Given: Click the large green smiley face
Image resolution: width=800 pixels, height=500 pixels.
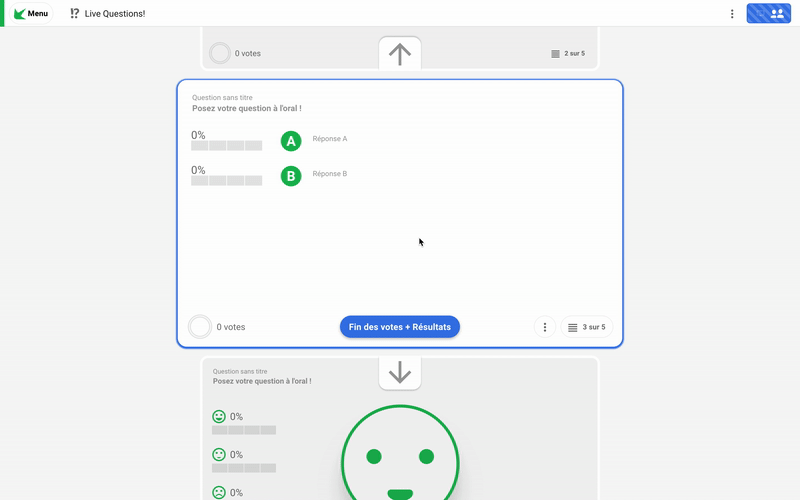Looking at the screenshot, I should [400, 453].
